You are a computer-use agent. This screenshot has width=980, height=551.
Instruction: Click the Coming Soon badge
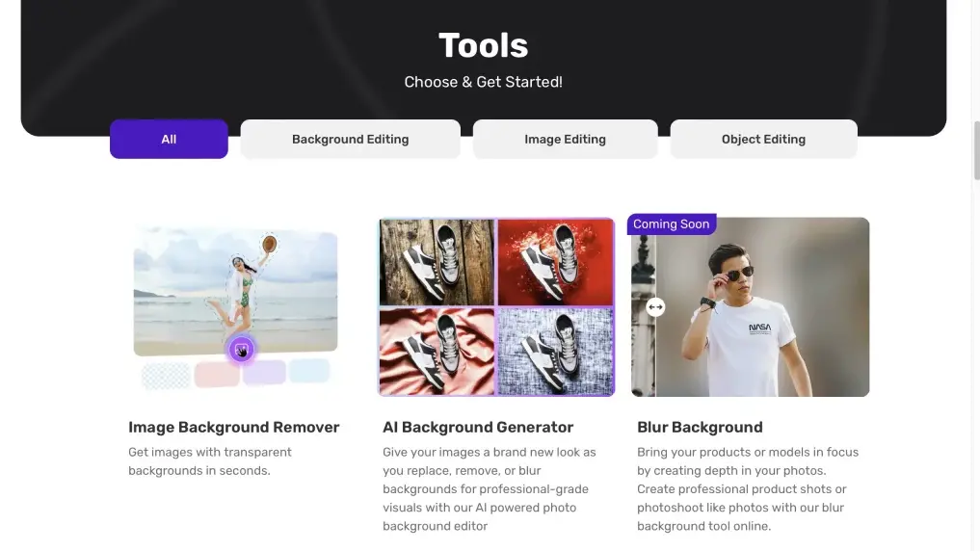click(671, 224)
